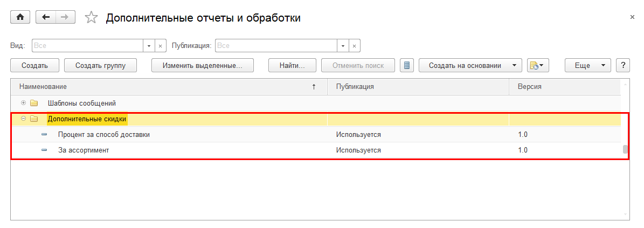The width and height of the screenshot is (644, 228).
Task: Open the Еще menu
Action: coord(587,66)
